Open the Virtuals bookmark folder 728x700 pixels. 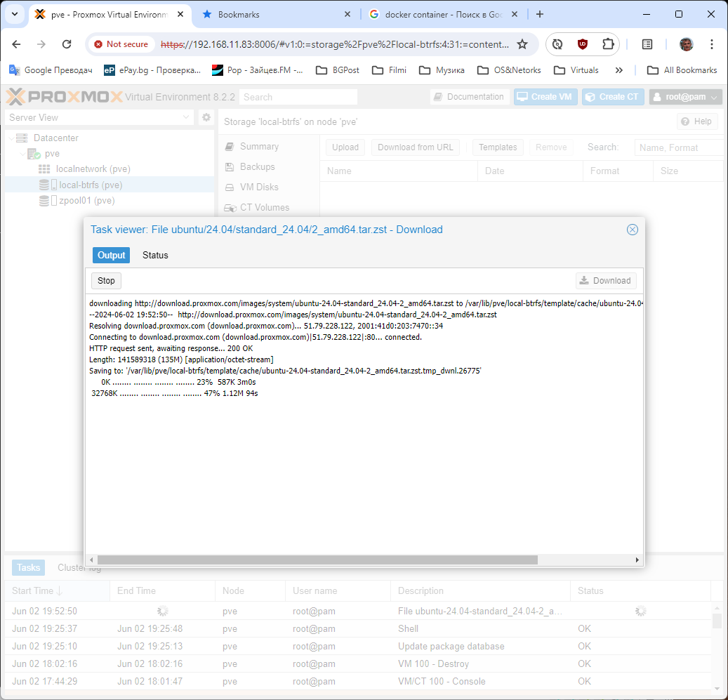point(576,70)
